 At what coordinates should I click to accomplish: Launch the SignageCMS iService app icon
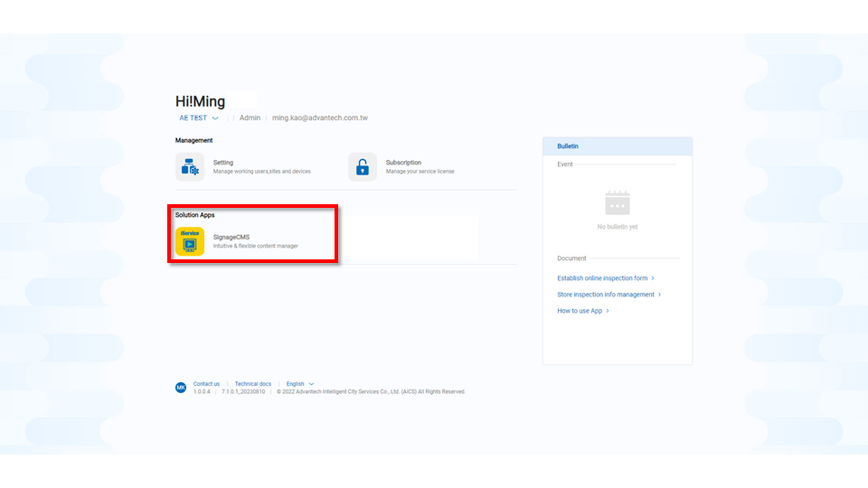[x=190, y=241]
